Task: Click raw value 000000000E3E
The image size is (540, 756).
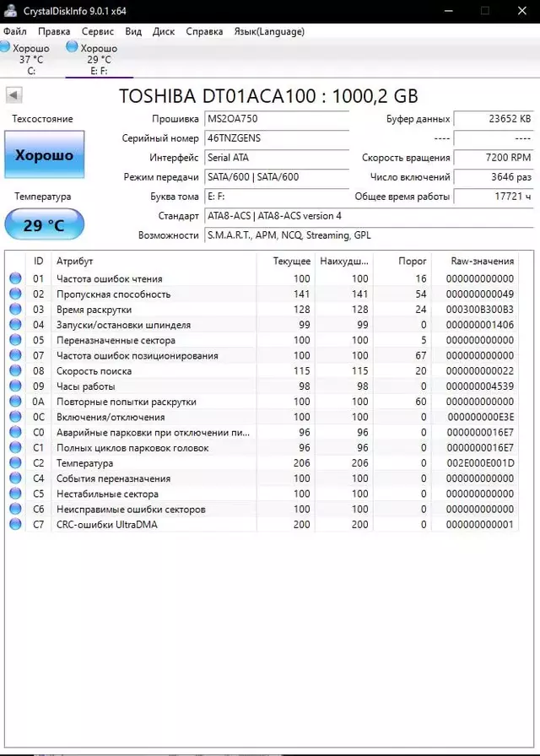Action: tap(481, 418)
